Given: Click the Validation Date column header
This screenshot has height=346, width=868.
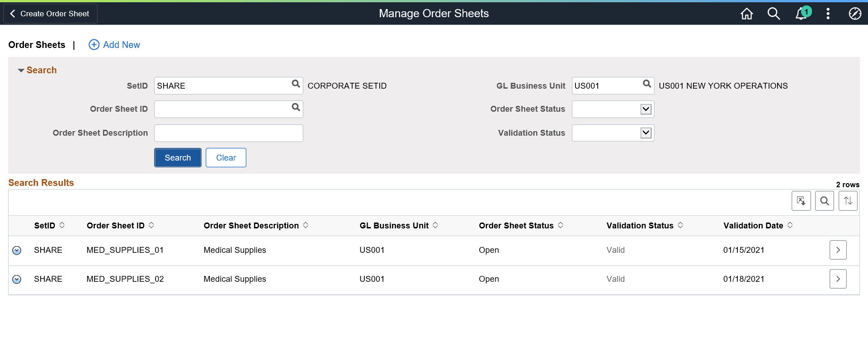Looking at the screenshot, I should (753, 226).
